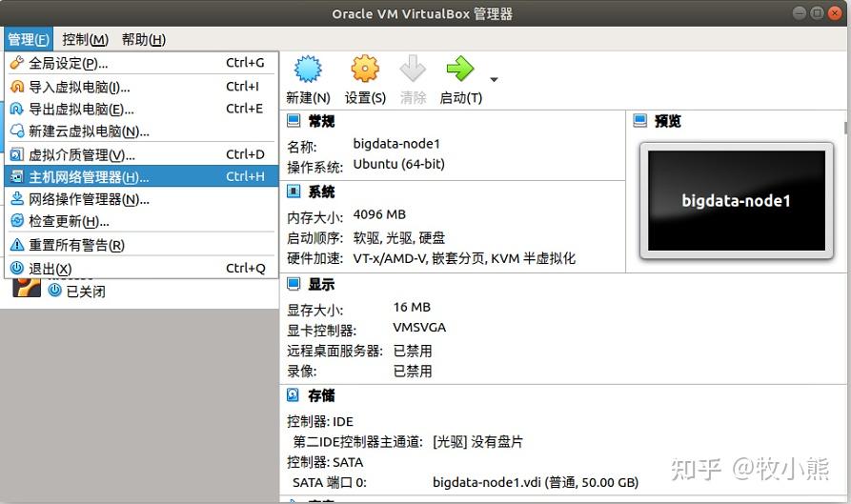The width and height of the screenshot is (851, 504).
Task: Choose 退出(X) to quit VirtualBox
Action: 141,269
